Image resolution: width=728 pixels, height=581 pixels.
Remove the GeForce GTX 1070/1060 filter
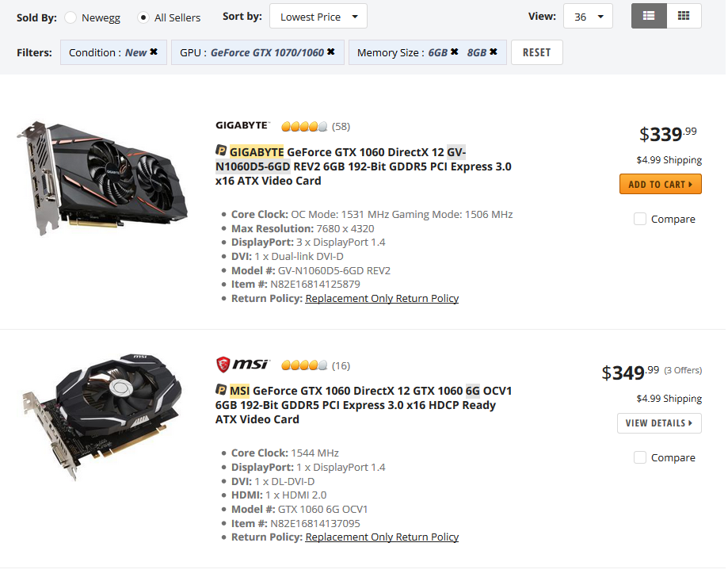point(331,52)
